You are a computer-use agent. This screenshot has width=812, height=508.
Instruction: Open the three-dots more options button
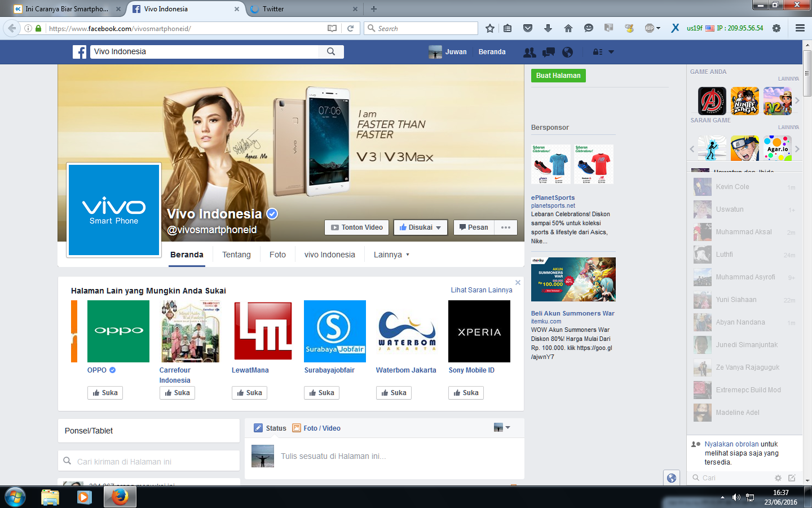point(506,227)
